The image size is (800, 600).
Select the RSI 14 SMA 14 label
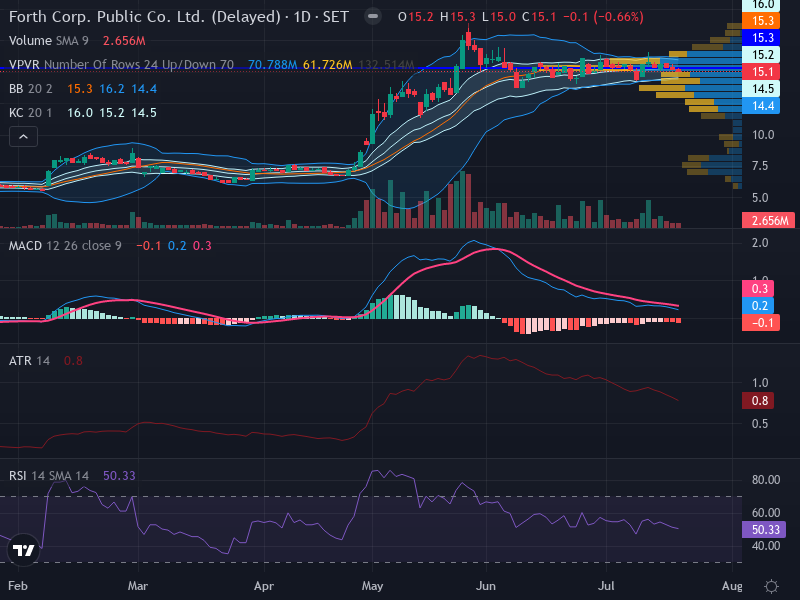tap(48, 476)
